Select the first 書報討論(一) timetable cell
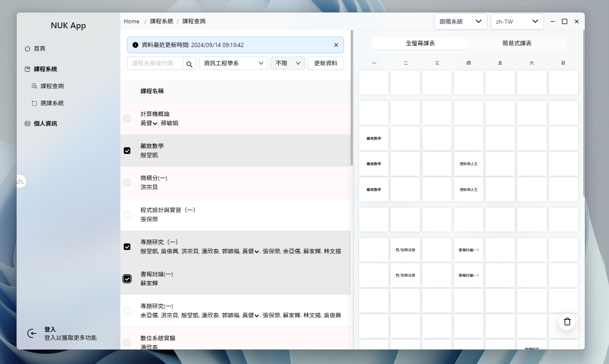Viewport: 609px width, 364px height. tap(469, 250)
